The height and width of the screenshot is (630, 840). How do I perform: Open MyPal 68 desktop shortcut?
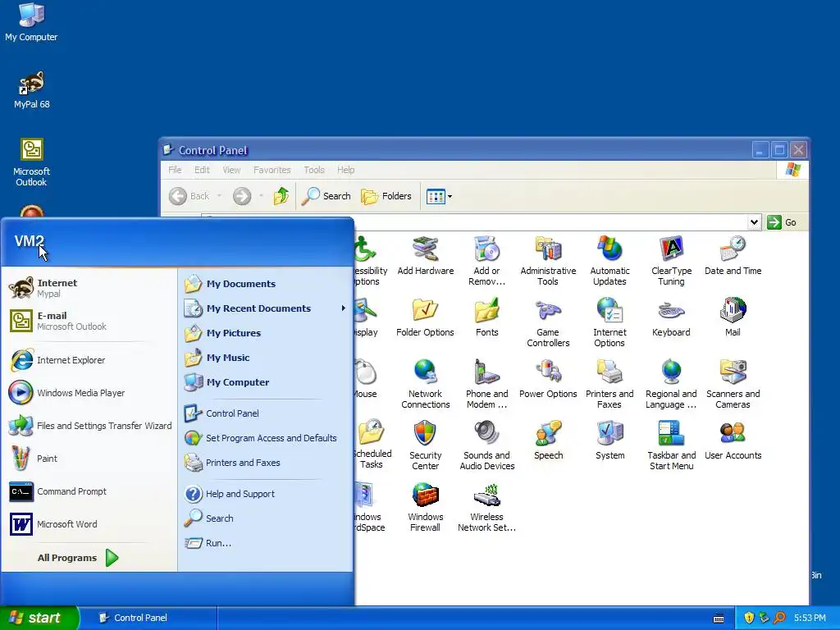(32, 90)
